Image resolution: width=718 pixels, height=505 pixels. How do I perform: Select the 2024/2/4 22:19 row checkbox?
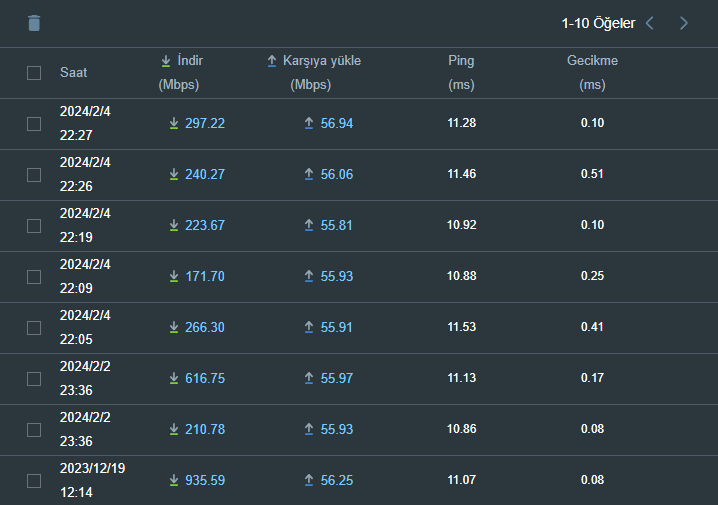pos(34,226)
